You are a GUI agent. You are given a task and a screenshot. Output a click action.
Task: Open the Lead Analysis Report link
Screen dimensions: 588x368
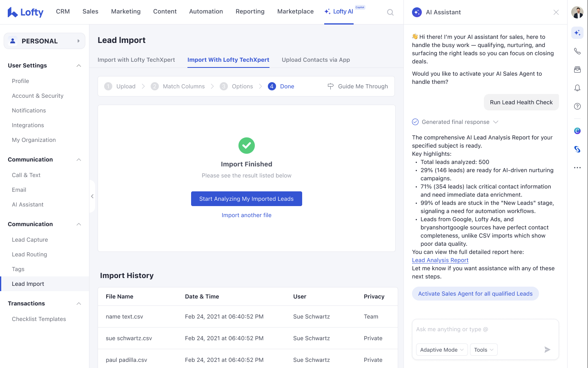pos(440,260)
